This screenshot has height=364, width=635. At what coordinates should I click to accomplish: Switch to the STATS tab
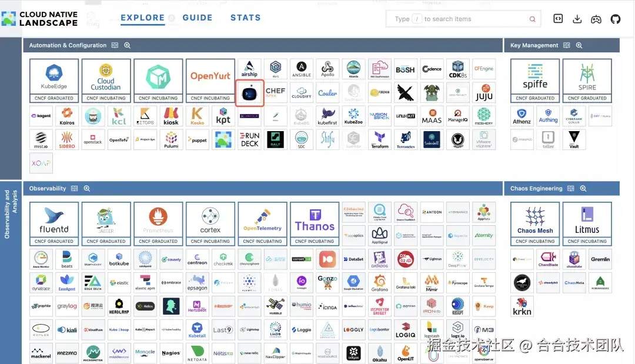point(245,18)
